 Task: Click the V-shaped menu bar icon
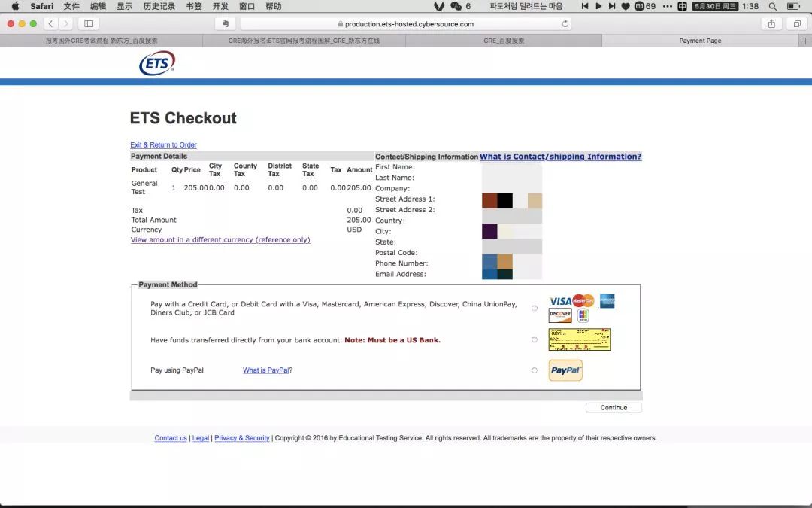point(439,6)
